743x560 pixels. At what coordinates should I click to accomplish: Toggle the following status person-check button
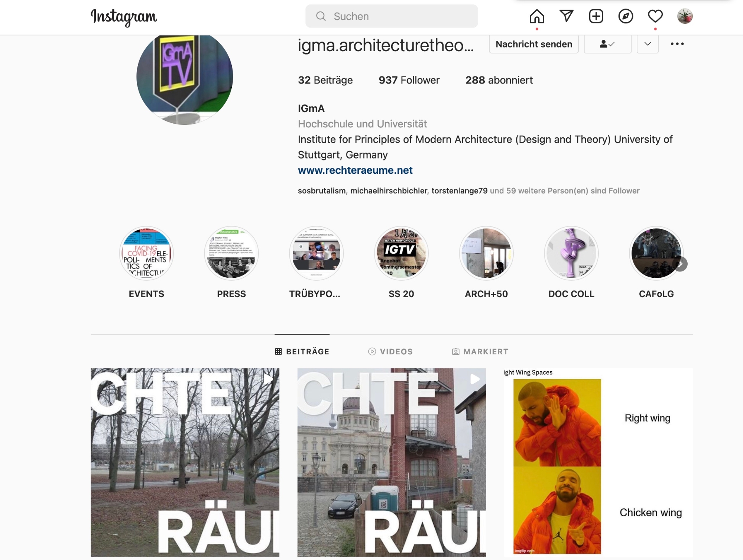click(607, 44)
